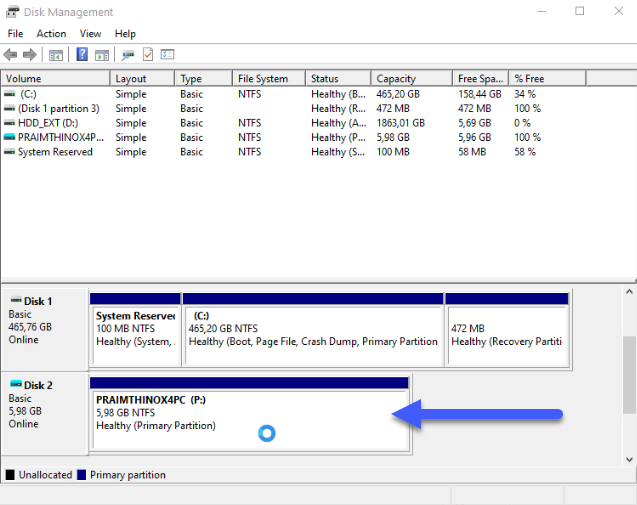Viewport: 637px width, 505px height.
Task: Sort by the Capacity column header
Action: point(412,78)
